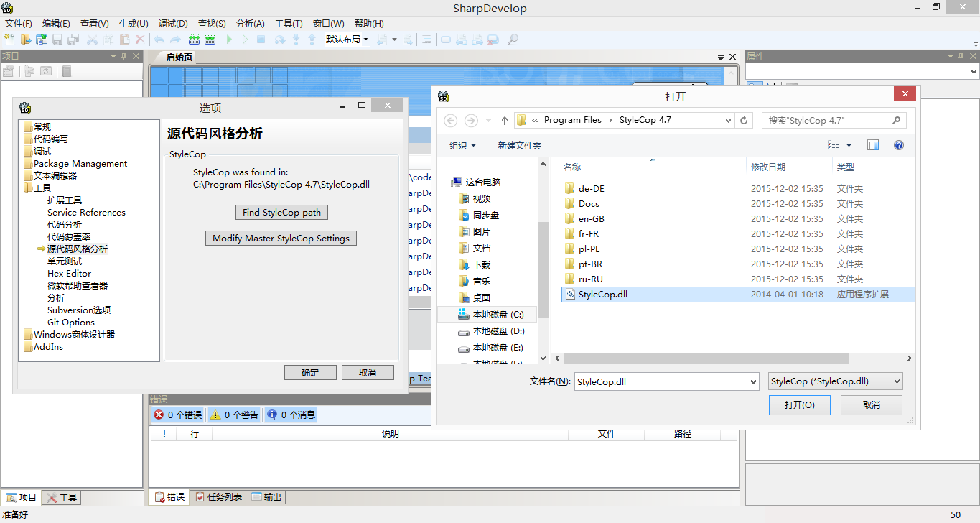The image size is (980, 523).
Task: Toggle the 0 个错误 errors filter
Action: (177, 415)
